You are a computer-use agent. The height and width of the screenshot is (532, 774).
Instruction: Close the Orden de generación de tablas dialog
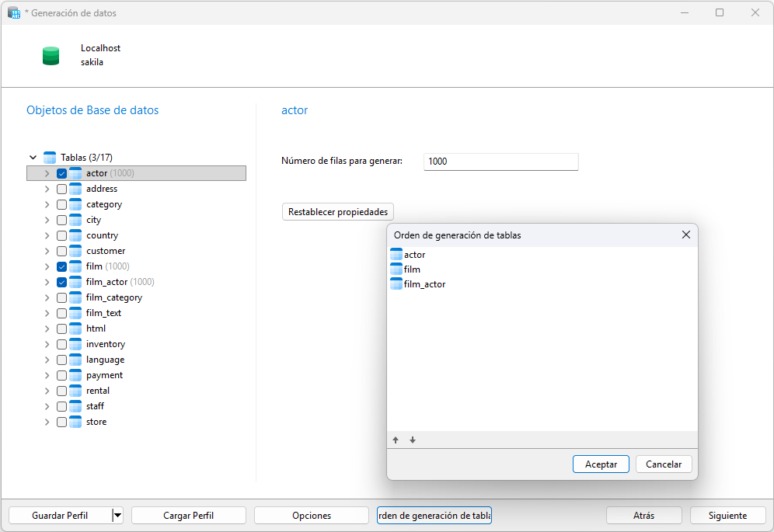[685, 235]
